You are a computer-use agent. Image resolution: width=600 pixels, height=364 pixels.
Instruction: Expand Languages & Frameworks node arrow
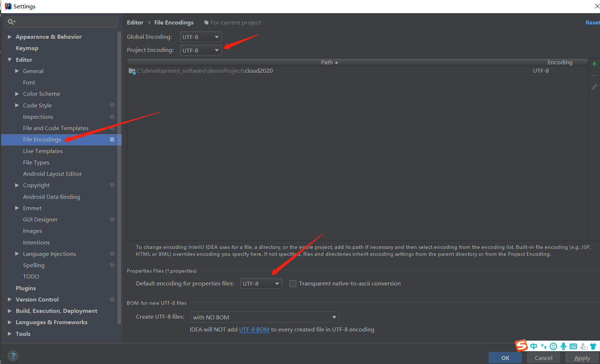coord(10,322)
